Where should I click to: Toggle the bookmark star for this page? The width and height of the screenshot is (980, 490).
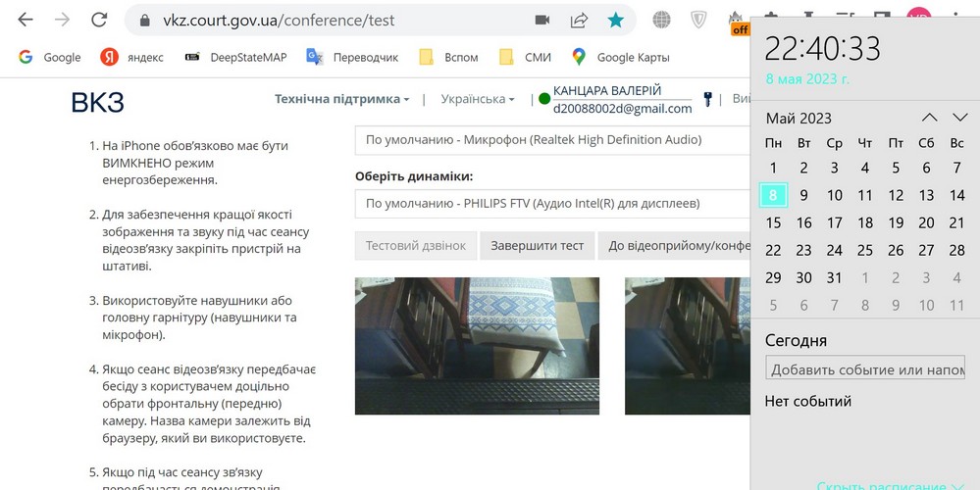[x=616, y=21]
